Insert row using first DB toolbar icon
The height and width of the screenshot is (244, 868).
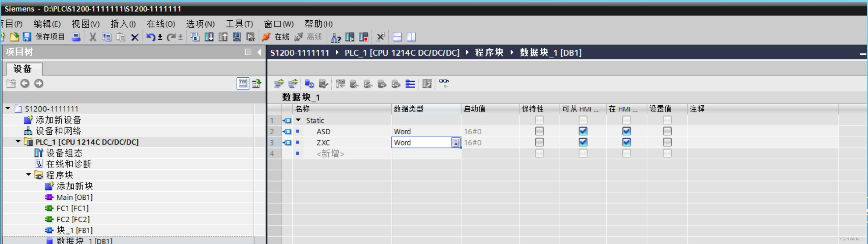[x=279, y=84]
